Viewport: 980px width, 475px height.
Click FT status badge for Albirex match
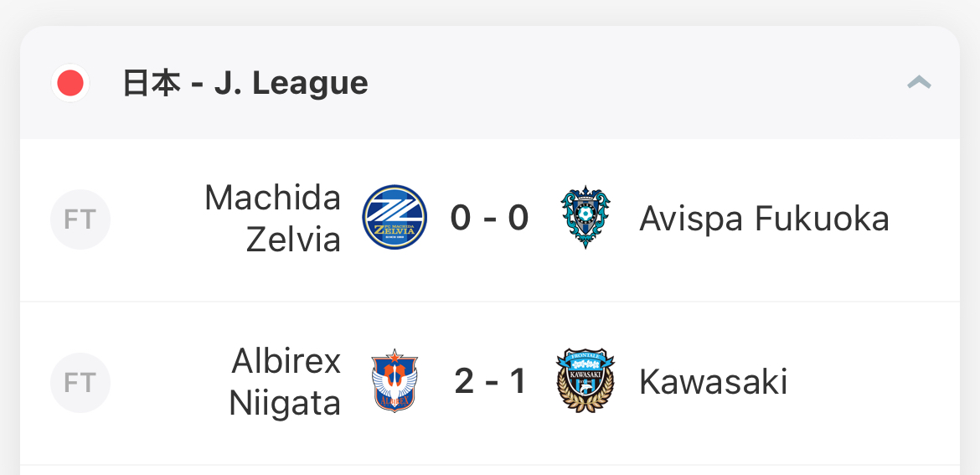pyautogui.click(x=80, y=383)
